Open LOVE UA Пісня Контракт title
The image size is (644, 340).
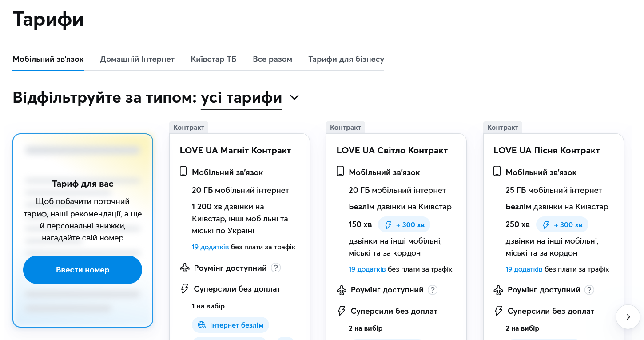tap(547, 150)
